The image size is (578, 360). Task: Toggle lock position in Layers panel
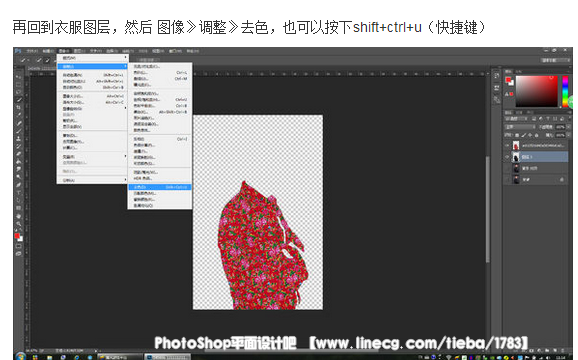(530, 135)
